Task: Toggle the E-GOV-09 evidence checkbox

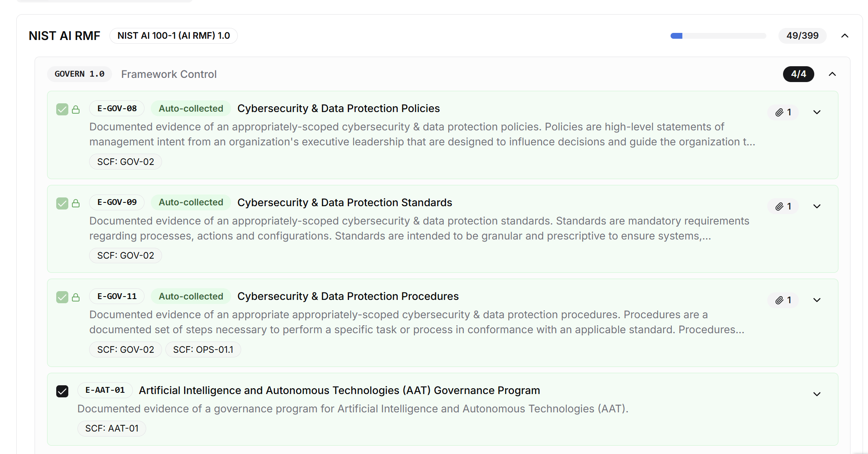Action: coord(62,203)
